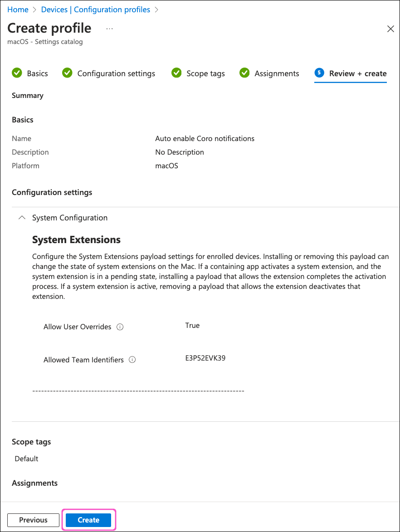Collapse the System Configuration section
This screenshot has height=532, width=400.
tap(21, 218)
